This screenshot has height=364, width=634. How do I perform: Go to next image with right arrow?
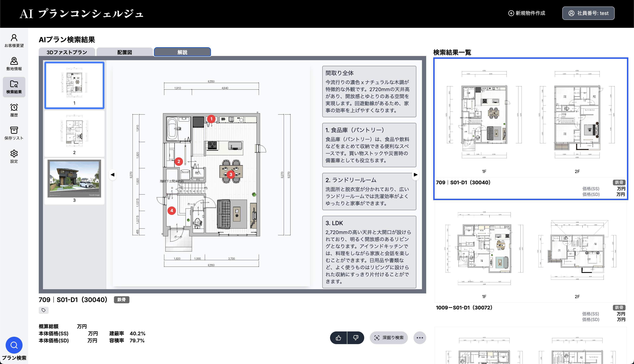pos(415,174)
